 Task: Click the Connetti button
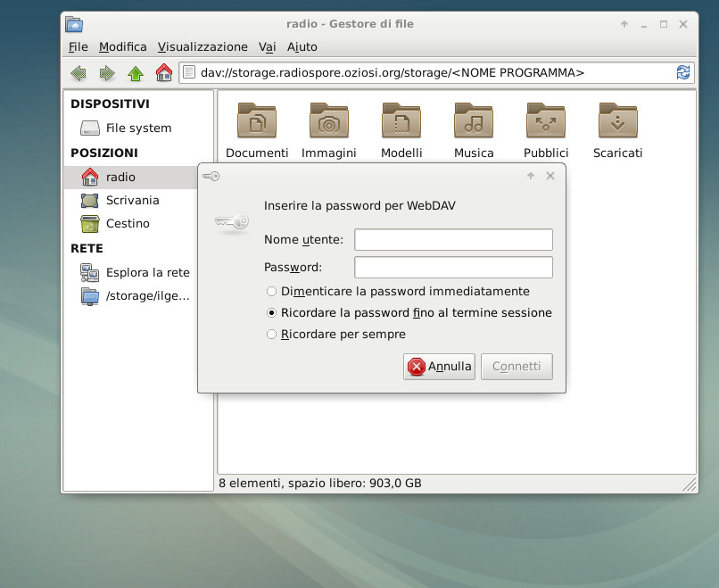pyautogui.click(x=517, y=367)
